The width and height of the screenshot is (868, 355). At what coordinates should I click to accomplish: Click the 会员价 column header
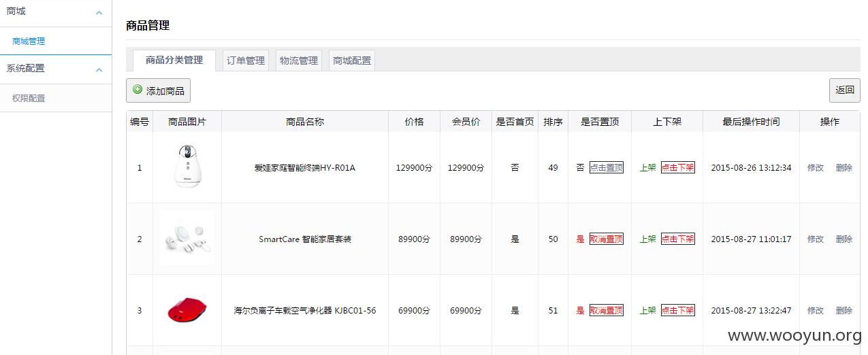(466, 122)
